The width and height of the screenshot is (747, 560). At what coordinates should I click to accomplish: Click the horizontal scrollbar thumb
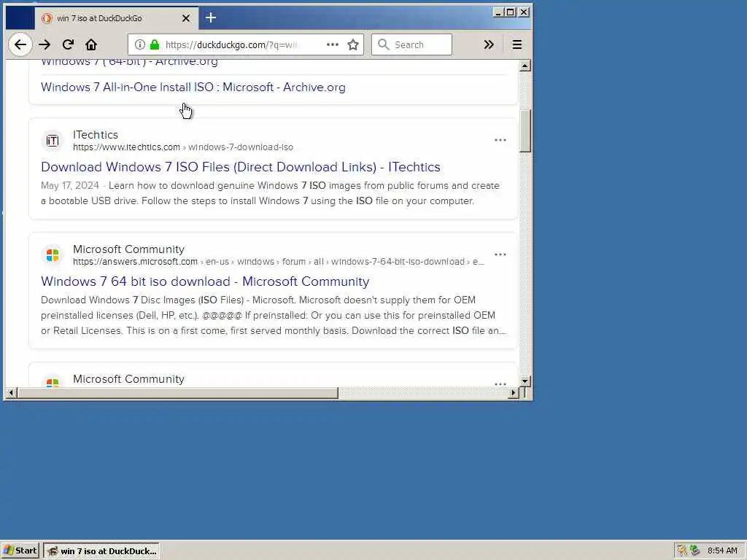(178, 393)
